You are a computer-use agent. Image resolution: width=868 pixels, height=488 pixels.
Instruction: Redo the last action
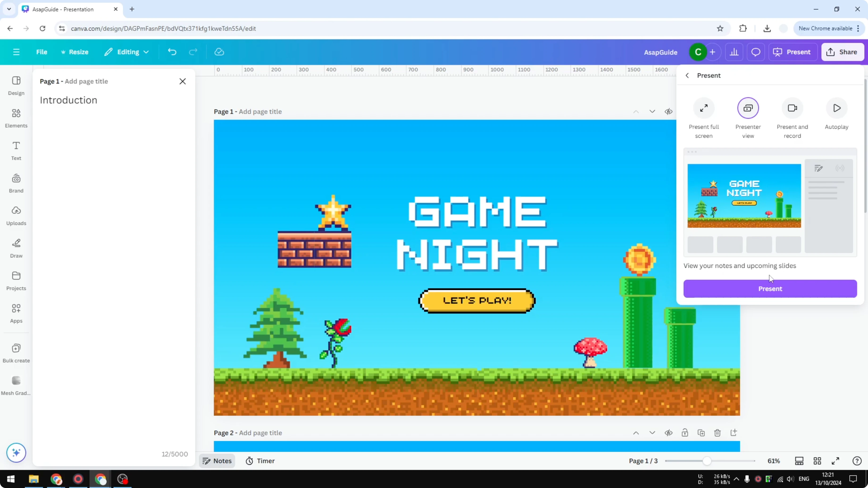193,52
